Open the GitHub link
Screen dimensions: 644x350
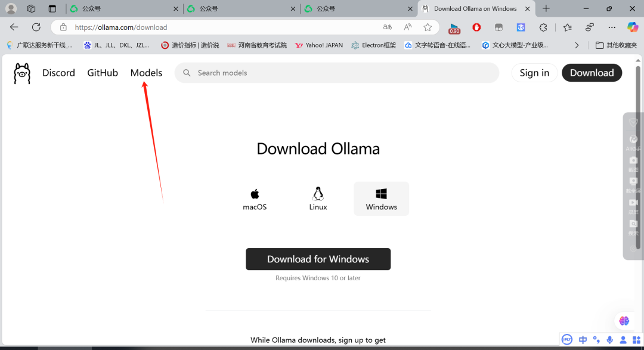click(x=103, y=73)
